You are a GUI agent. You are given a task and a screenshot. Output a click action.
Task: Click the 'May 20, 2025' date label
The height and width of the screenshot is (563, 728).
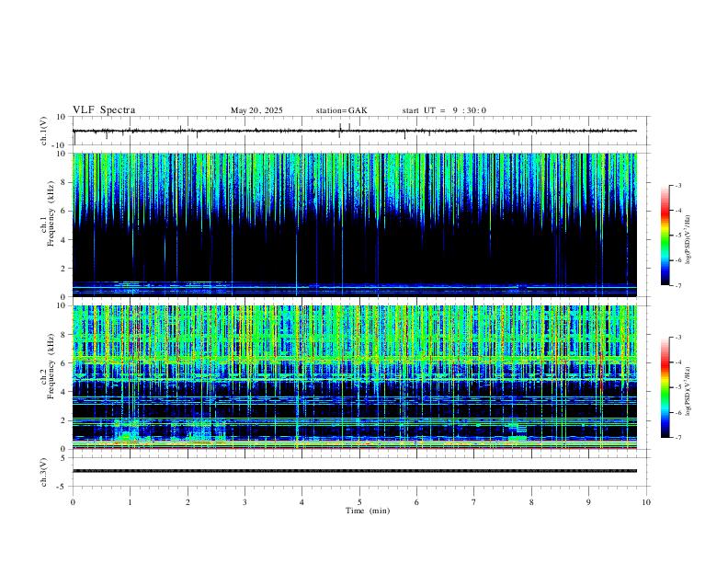[256, 110]
